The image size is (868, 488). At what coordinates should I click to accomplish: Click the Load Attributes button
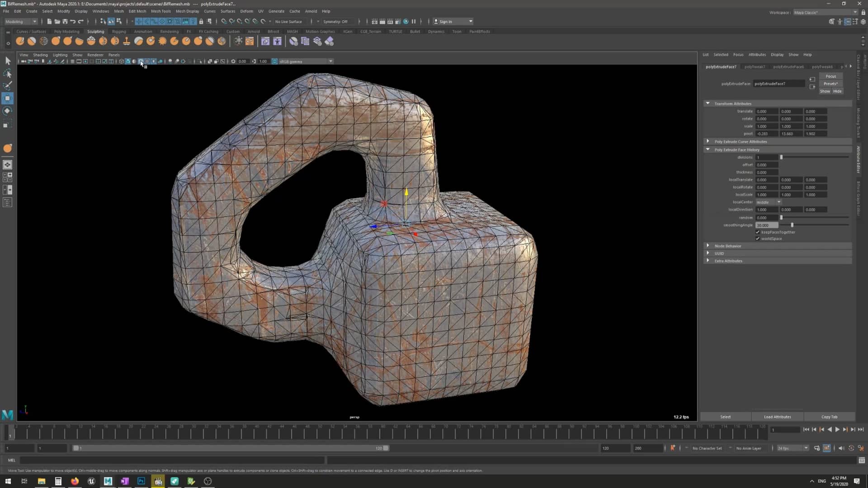pos(777,416)
